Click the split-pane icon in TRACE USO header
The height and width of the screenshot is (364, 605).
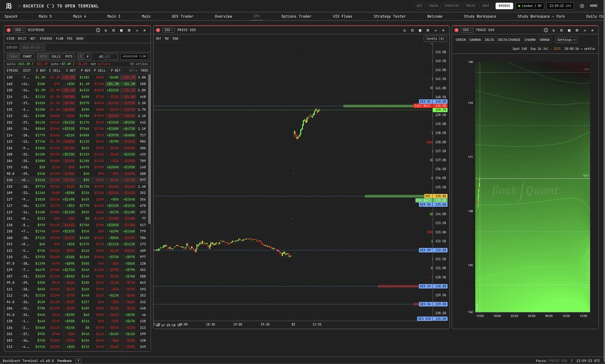(561, 30)
